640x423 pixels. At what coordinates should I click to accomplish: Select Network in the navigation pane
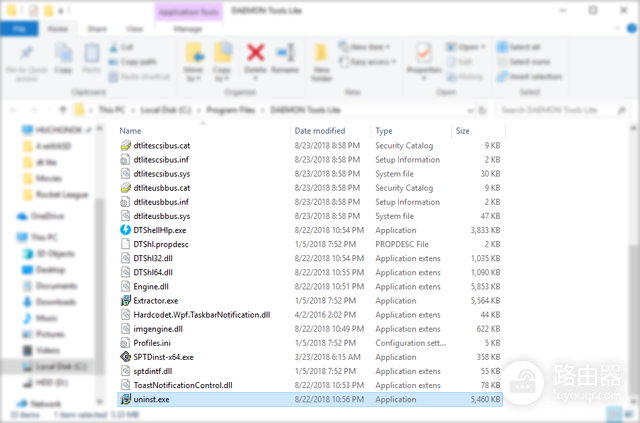click(x=46, y=404)
